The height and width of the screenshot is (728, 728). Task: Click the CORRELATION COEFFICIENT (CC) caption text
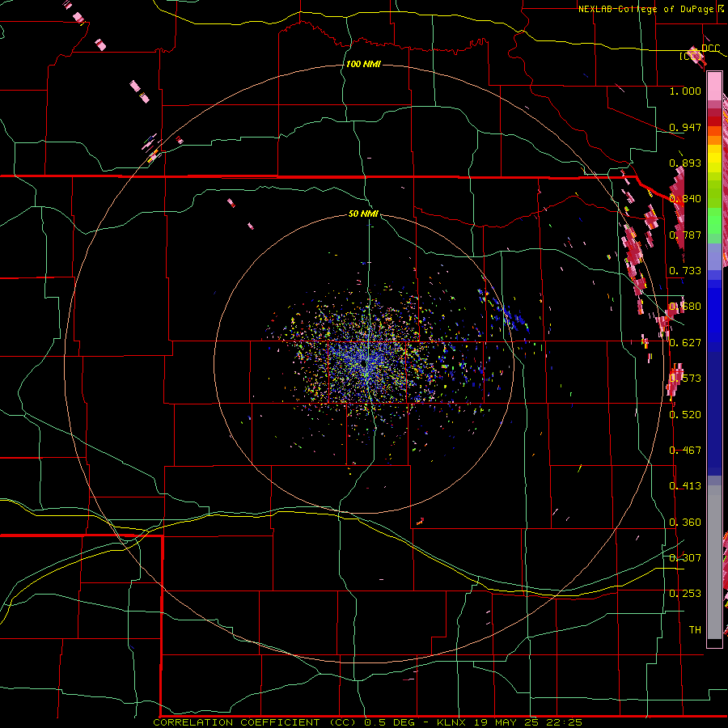pyautogui.click(x=255, y=722)
